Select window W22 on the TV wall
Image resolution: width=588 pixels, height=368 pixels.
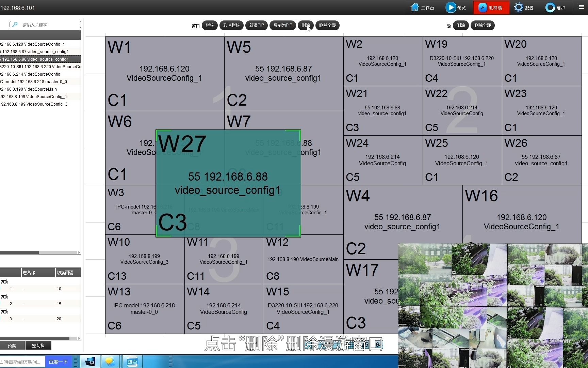tap(462, 111)
